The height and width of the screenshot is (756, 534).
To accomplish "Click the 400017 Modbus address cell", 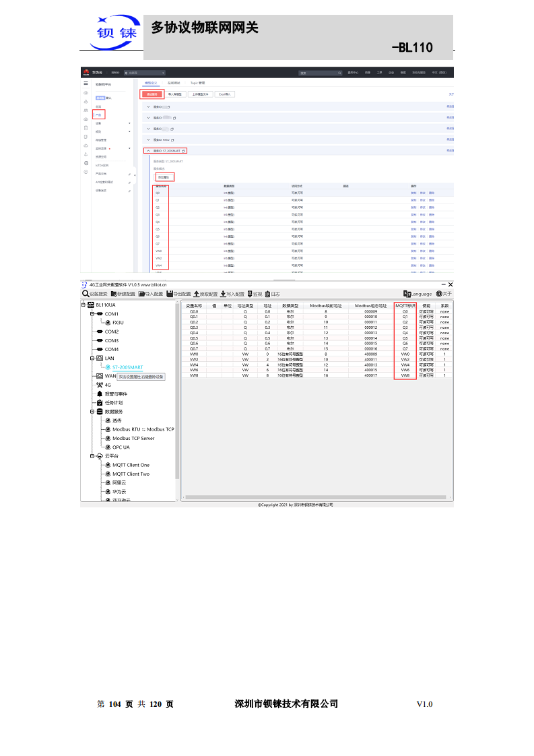I will (370, 375).
